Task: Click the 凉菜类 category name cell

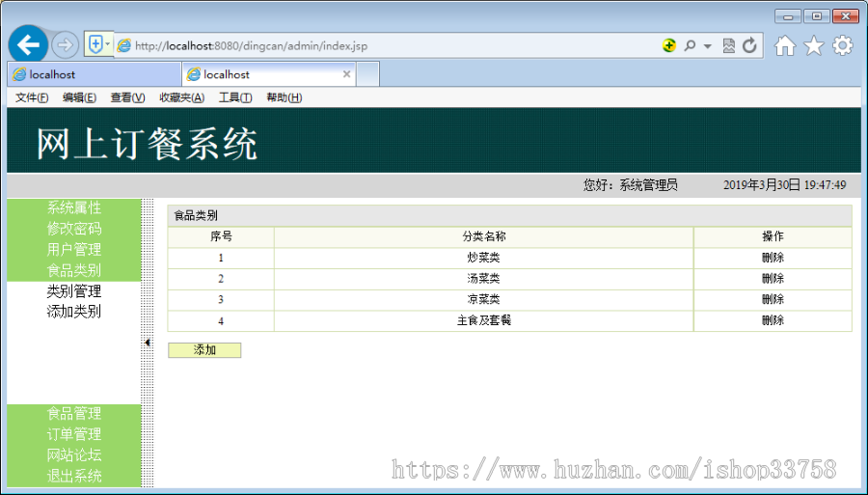Action: tap(484, 299)
